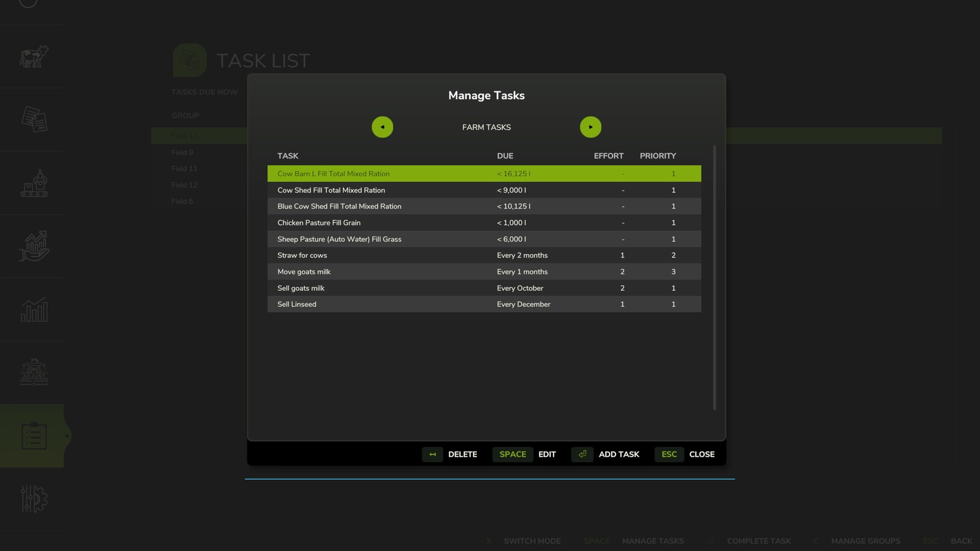Open the settings sliders-and-gear icon
980x551 pixels.
(x=33, y=501)
